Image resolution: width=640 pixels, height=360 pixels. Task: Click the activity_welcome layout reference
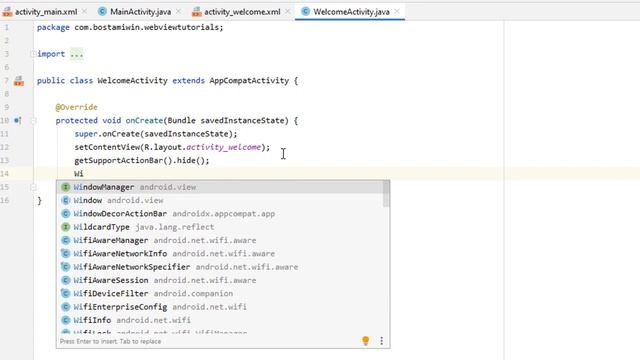[x=223, y=147]
